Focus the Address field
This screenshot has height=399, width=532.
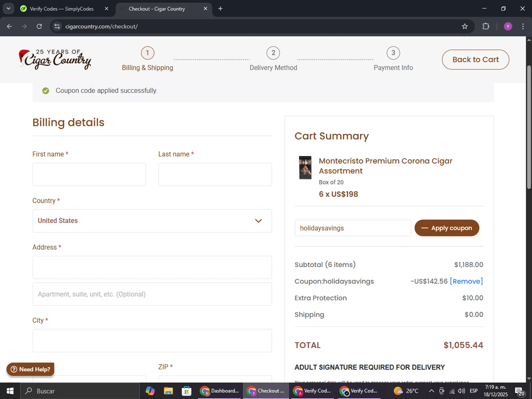click(152, 267)
